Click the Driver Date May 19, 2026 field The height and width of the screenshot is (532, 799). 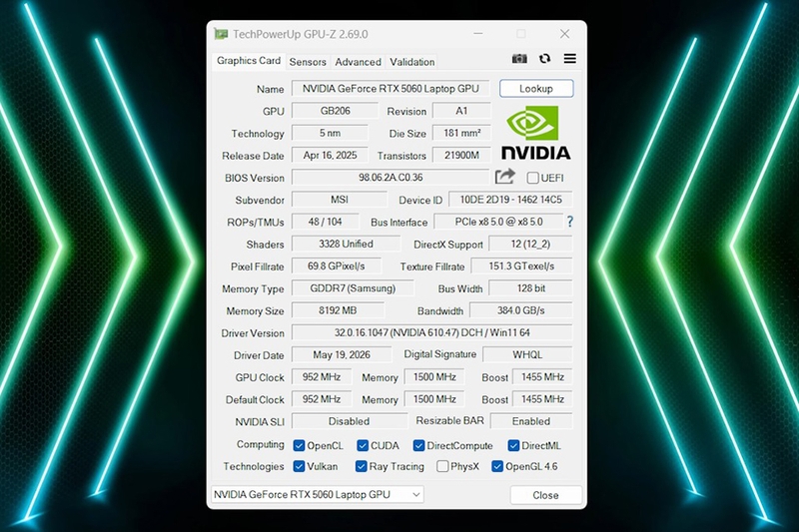pos(342,355)
